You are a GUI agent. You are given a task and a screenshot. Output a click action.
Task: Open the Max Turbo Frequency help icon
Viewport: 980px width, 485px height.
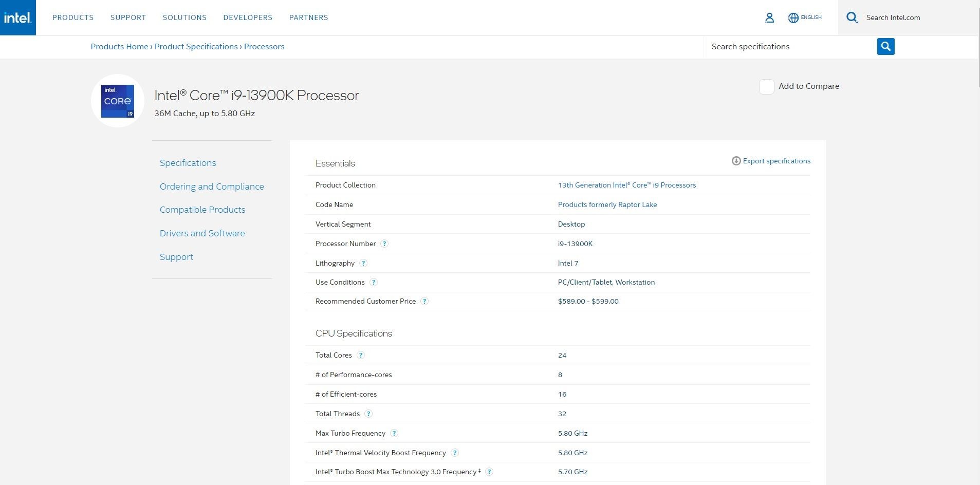click(x=394, y=433)
